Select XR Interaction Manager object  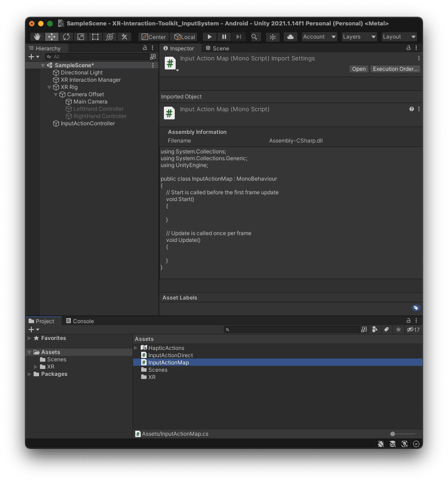click(90, 80)
